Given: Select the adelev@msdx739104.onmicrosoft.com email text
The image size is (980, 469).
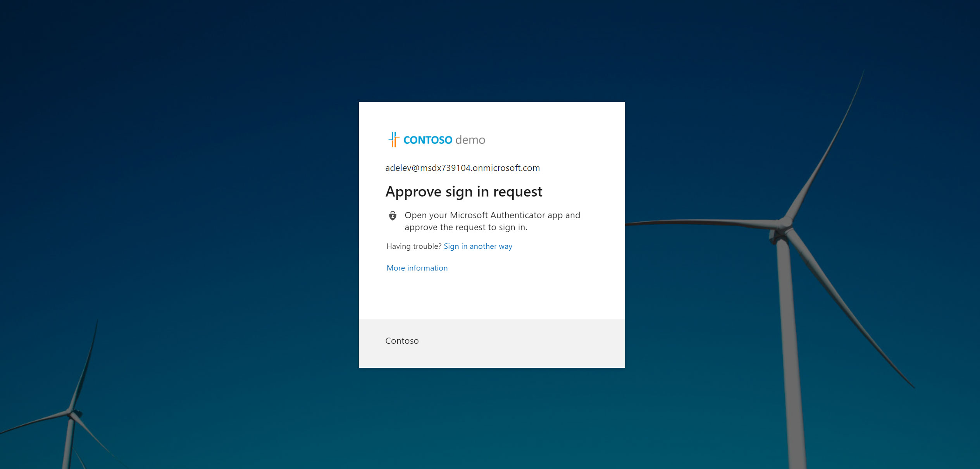Looking at the screenshot, I should point(462,168).
